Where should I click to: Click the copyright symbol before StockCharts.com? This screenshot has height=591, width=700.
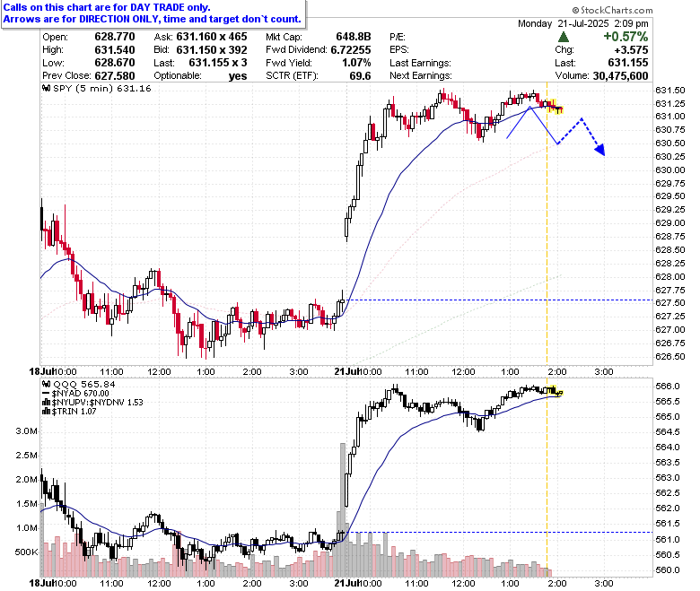pyautogui.click(x=575, y=10)
